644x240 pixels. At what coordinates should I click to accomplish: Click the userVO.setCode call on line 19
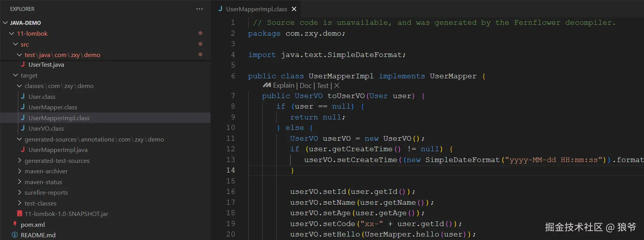376,224
